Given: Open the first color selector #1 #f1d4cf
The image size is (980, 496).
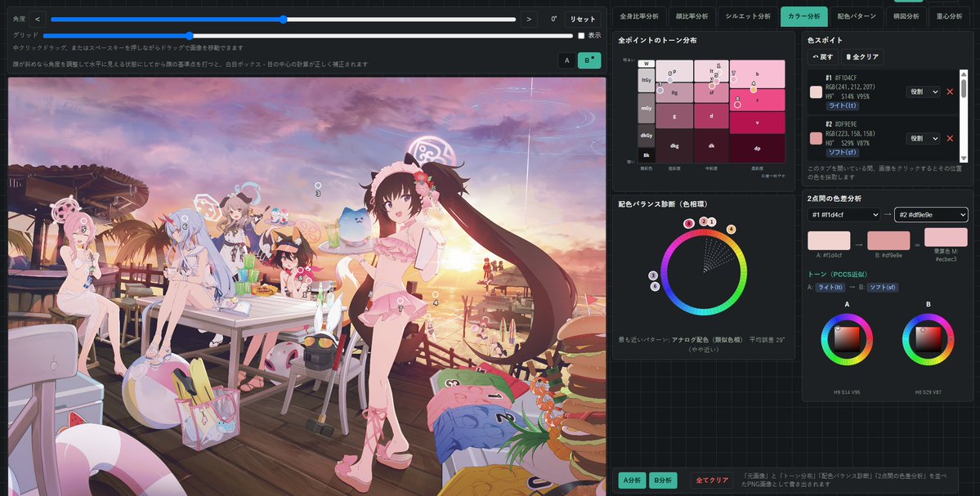Looking at the screenshot, I should pos(844,214).
